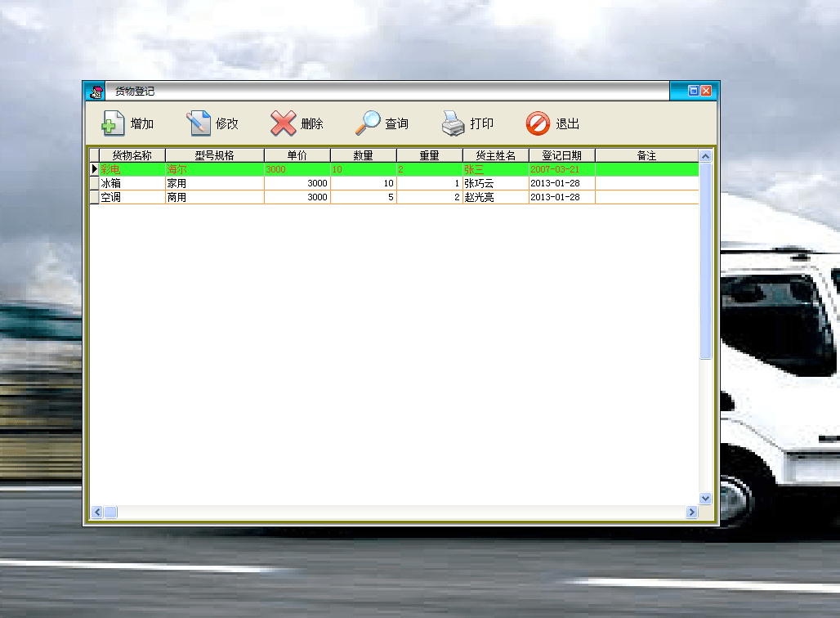This screenshot has width=840, height=618.
Task: Click the vertical scrollbar thumb
Action: (705, 261)
